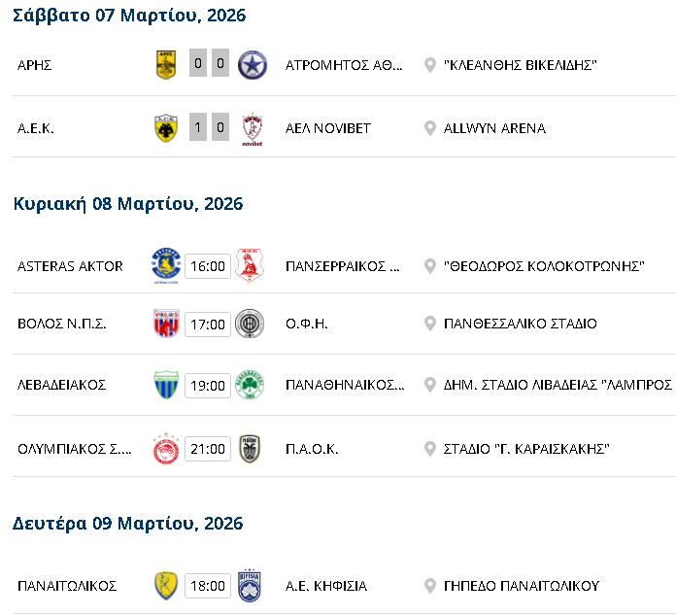
Task: Select the "ΚΛΕΑΝΘΗΣ ΒΙΚΕΛΙΔΗΣ" stadium name
Action: tap(520, 65)
